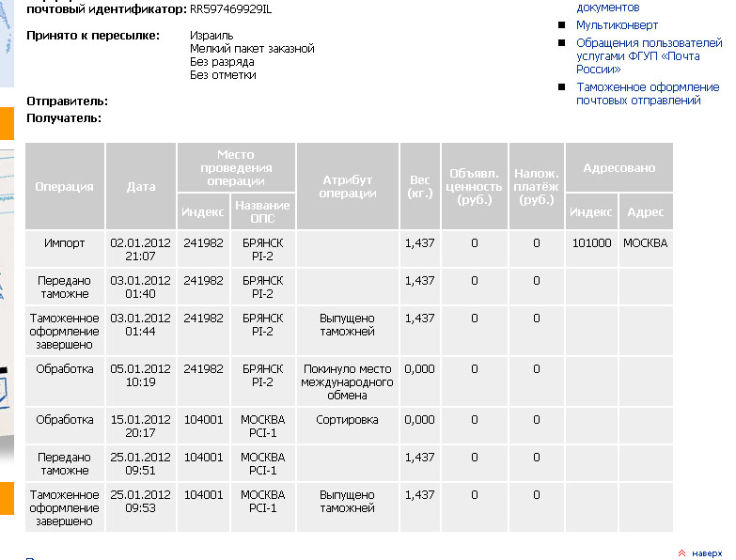Click the «Вес (кг.)» column header
Image resolution: width=736 pixels, height=560 pixels.
point(420,186)
